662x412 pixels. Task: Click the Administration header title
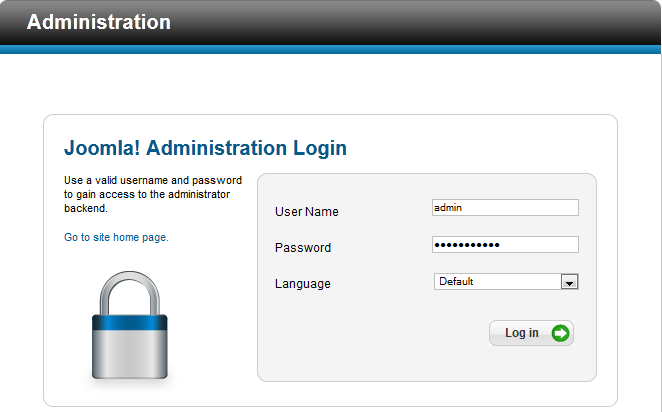[x=98, y=21]
